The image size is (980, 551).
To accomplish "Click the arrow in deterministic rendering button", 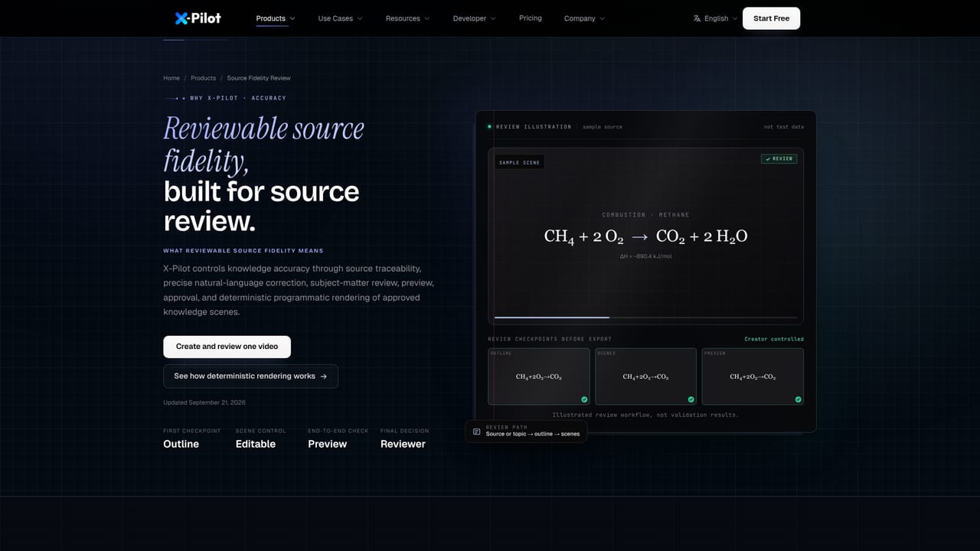I will click(x=324, y=377).
